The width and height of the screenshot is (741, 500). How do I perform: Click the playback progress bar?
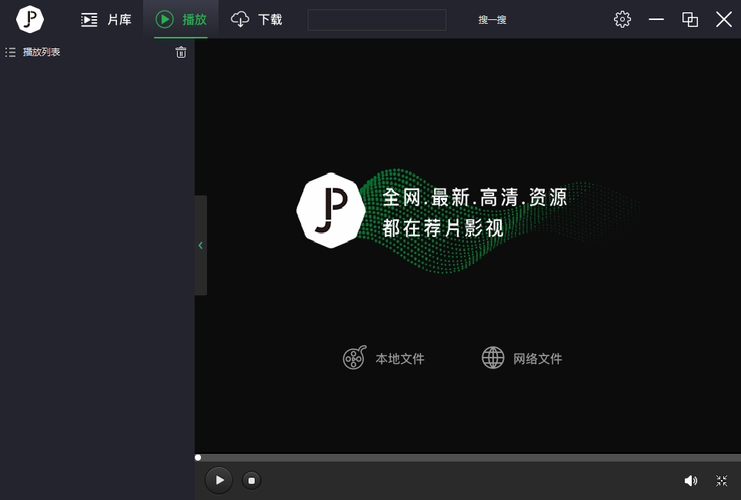(467, 458)
